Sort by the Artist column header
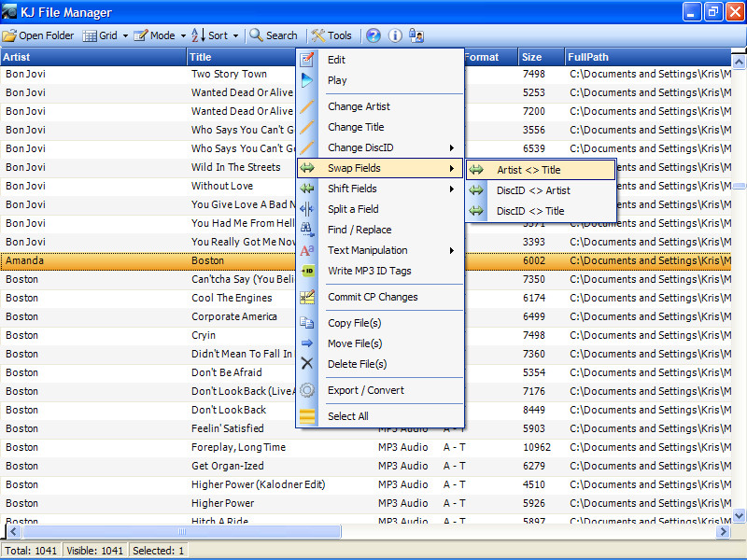The image size is (747, 560). (x=93, y=57)
